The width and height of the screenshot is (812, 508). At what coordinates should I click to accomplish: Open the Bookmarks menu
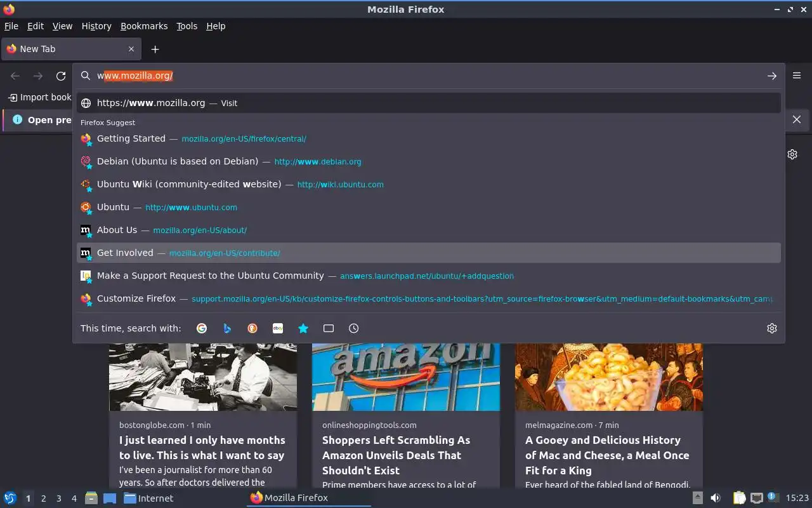point(144,26)
